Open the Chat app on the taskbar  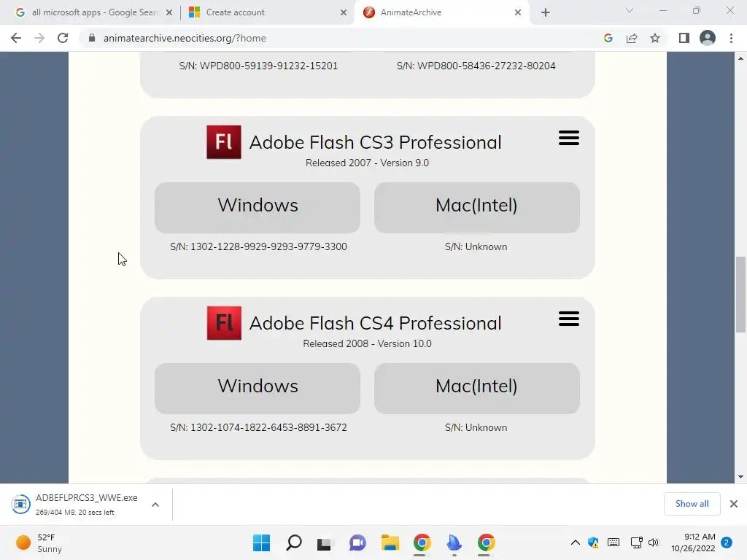tap(357, 542)
